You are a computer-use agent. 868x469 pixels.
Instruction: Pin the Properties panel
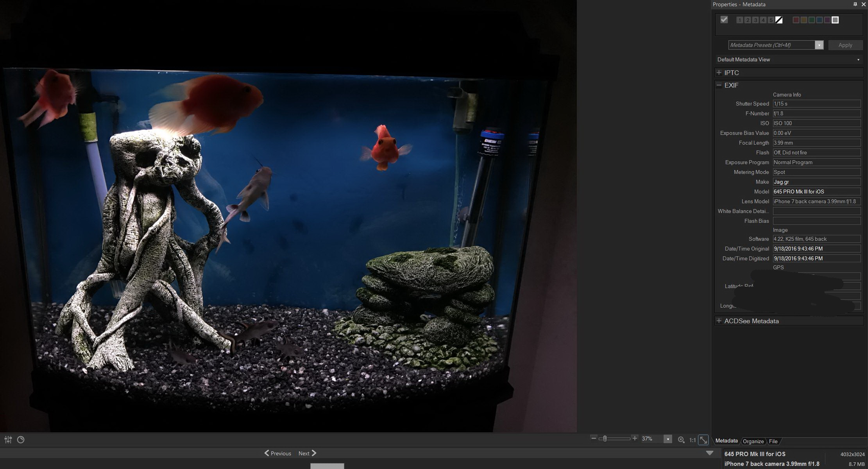click(x=855, y=4)
